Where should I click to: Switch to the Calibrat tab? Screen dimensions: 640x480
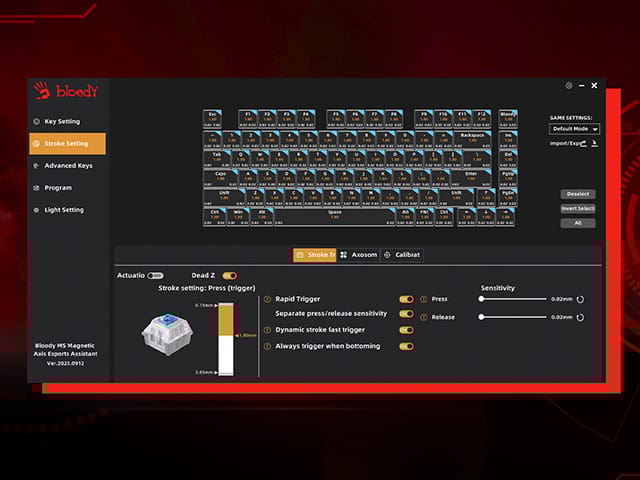pyautogui.click(x=403, y=255)
